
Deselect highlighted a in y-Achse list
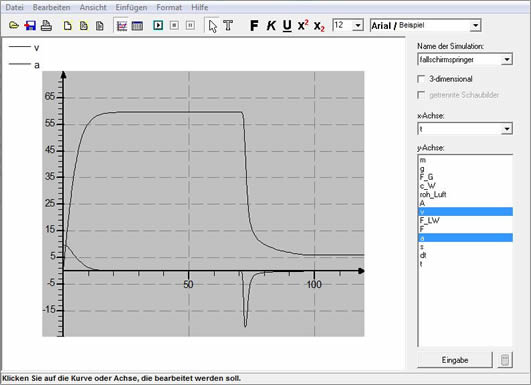(x=465, y=238)
